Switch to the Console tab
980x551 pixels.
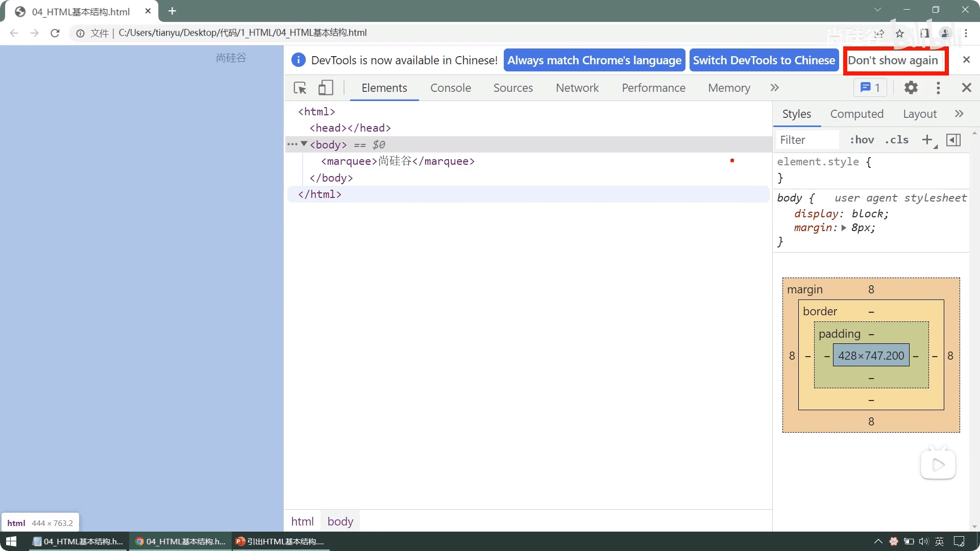click(450, 88)
